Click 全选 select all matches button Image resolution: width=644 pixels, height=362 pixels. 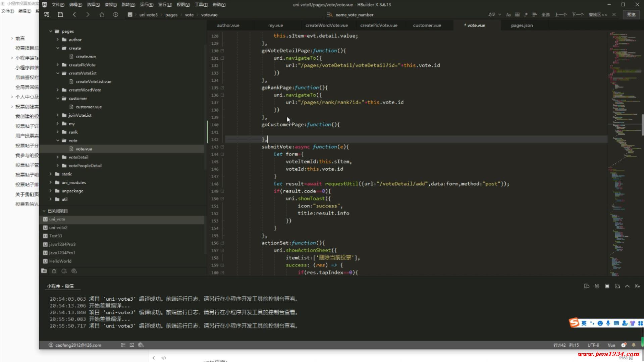(x=545, y=15)
